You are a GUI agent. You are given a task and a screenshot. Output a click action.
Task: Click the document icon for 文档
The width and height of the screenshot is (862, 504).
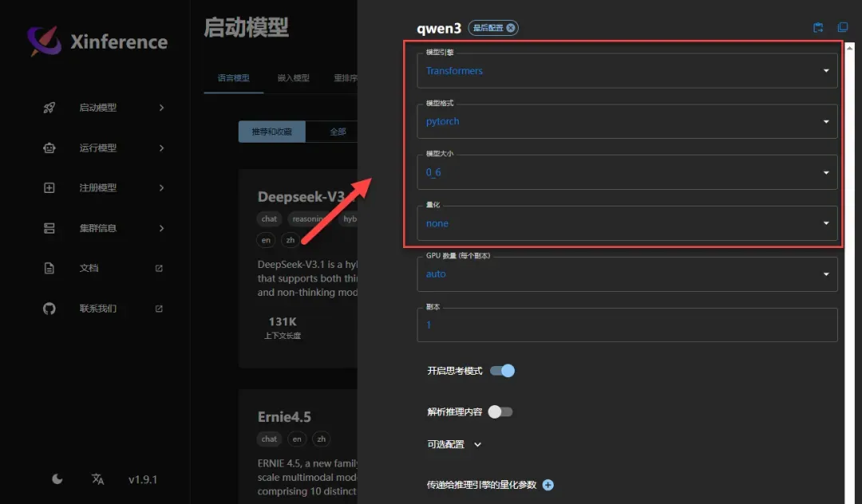[49, 268]
